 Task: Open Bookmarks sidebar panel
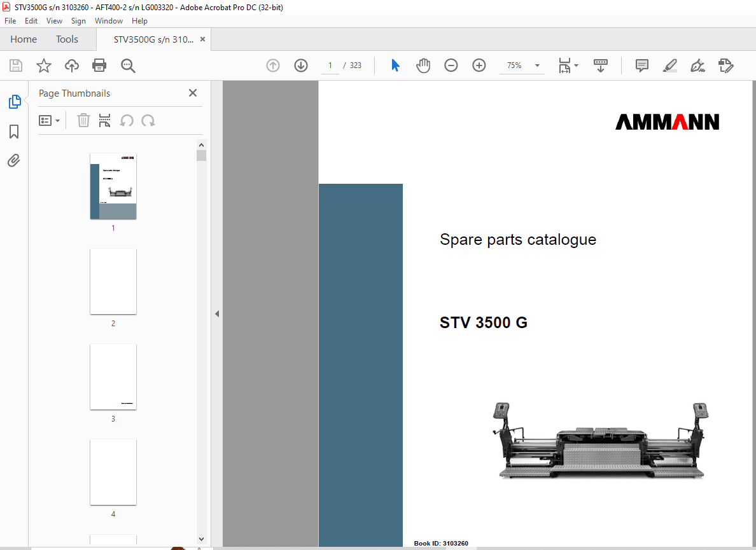[x=14, y=132]
